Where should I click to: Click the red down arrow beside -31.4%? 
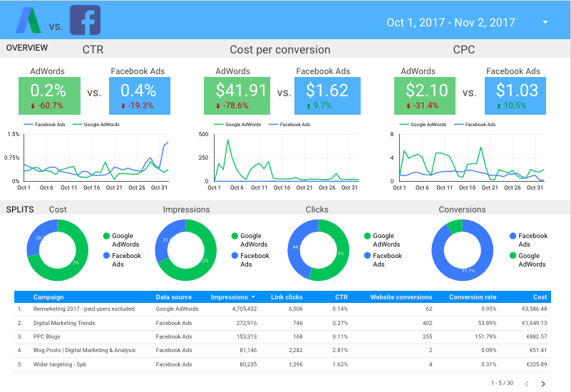(408, 106)
